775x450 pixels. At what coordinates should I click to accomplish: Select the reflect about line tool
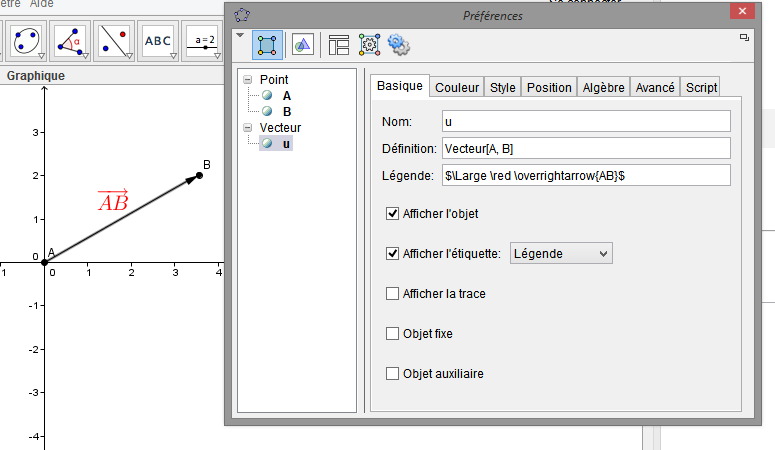113,40
